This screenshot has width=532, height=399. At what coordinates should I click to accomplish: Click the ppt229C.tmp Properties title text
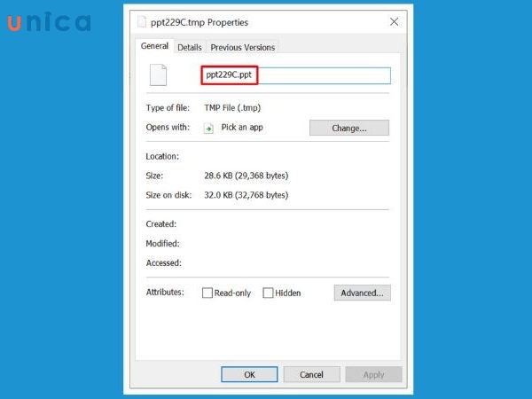click(199, 22)
